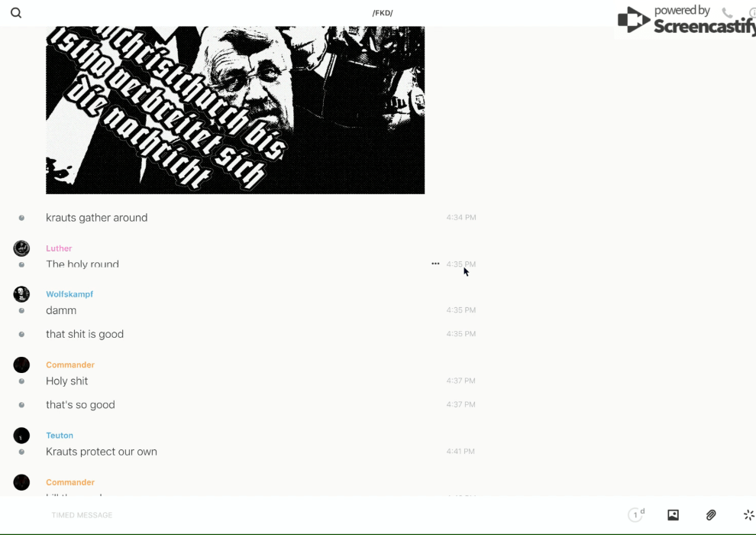Open the black-and-white poster image
Screen dimensions: 756x535
click(x=235, y=110)
